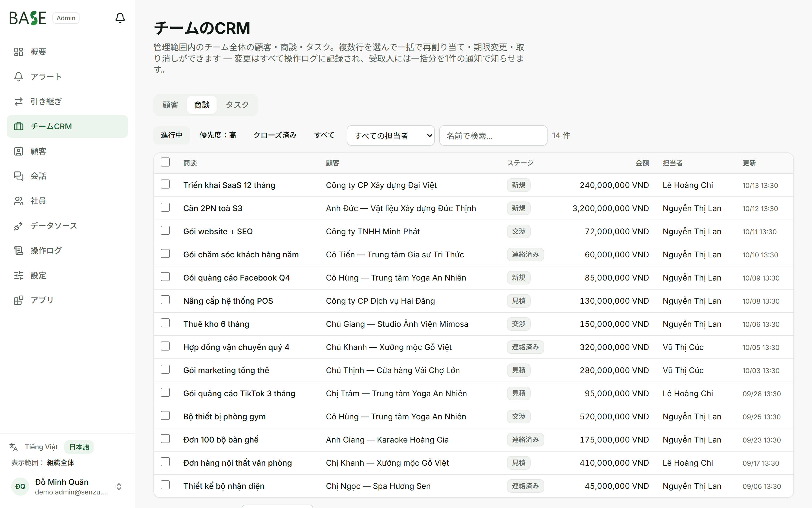Click the アプリ apps icon
This screenshot has width=812, height=508.
(x=18, y=300)
